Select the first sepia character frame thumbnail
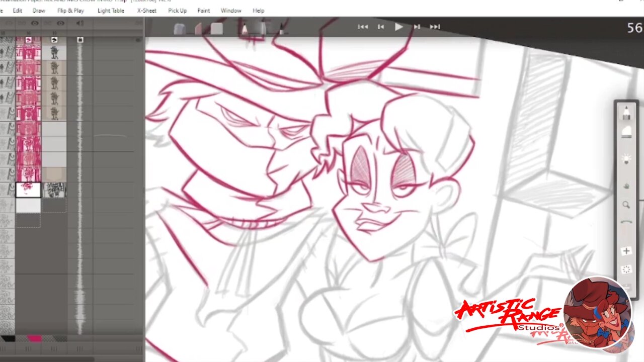Viewport: 644px width, 362px height. click(54, 52)
